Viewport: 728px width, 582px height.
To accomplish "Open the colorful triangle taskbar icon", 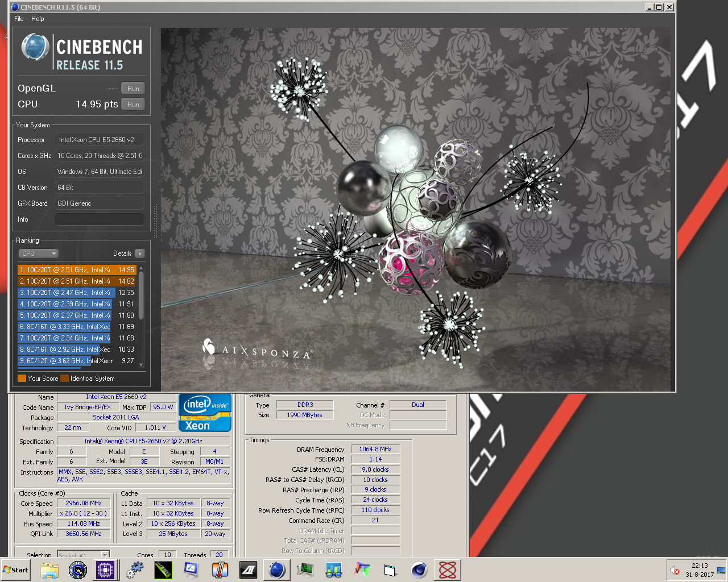I will click(362, 570).
